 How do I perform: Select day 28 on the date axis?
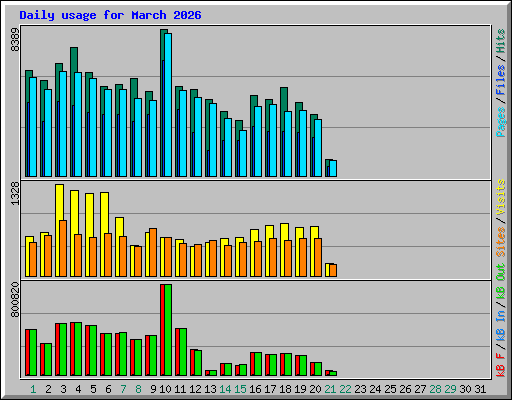click(435, 389)
